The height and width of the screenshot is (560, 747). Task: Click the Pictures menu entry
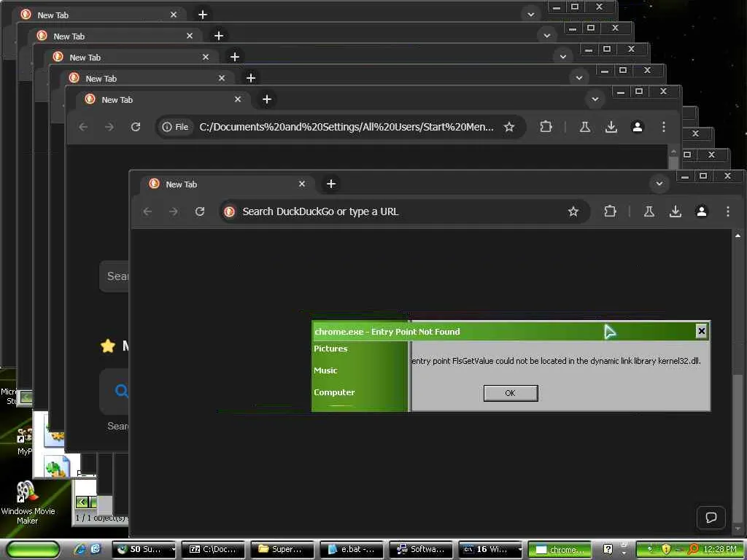(330, 349)
